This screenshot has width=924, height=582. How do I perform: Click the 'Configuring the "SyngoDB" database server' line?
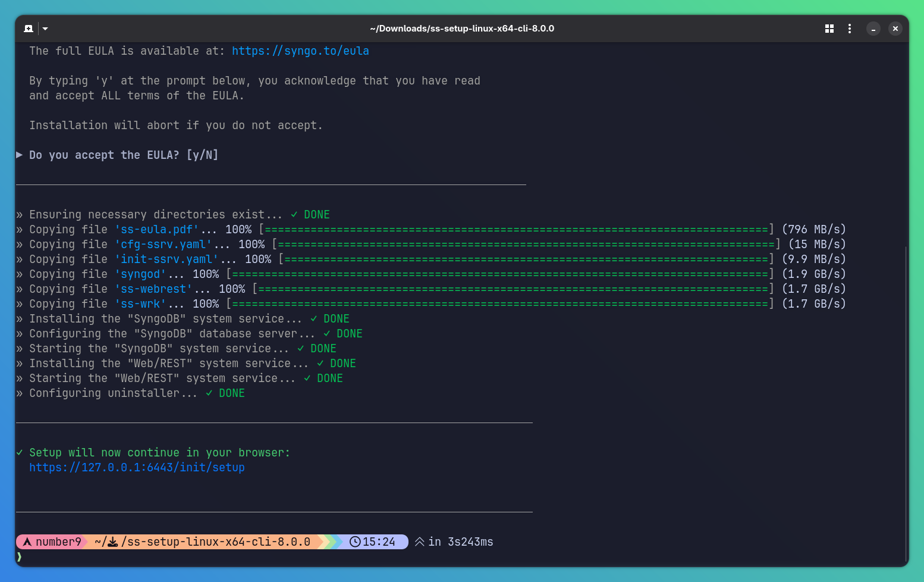point(189,334)
